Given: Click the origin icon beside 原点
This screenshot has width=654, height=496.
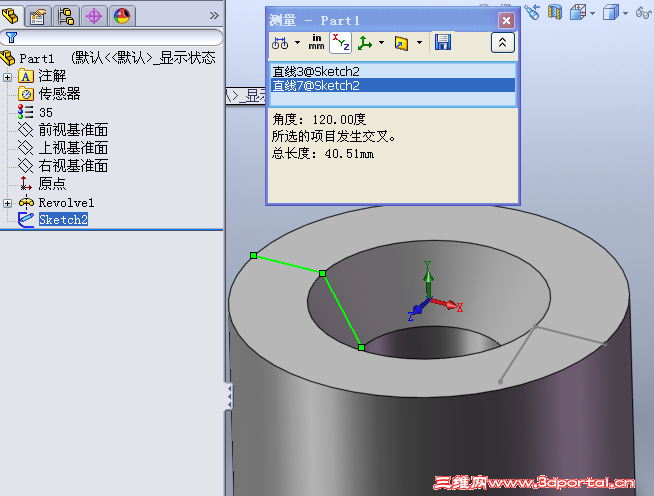Looking at the screenshot, I should (x=25, y=184).
